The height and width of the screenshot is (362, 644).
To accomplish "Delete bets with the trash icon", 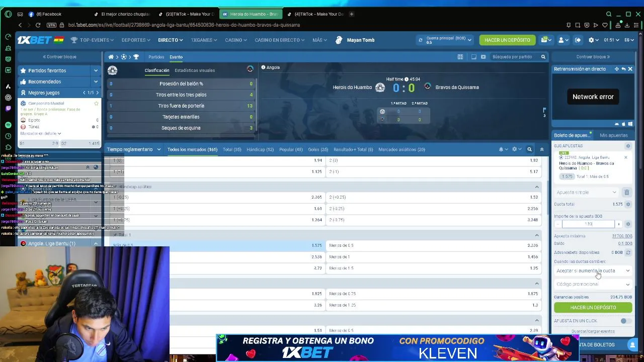I will point(627,192).
